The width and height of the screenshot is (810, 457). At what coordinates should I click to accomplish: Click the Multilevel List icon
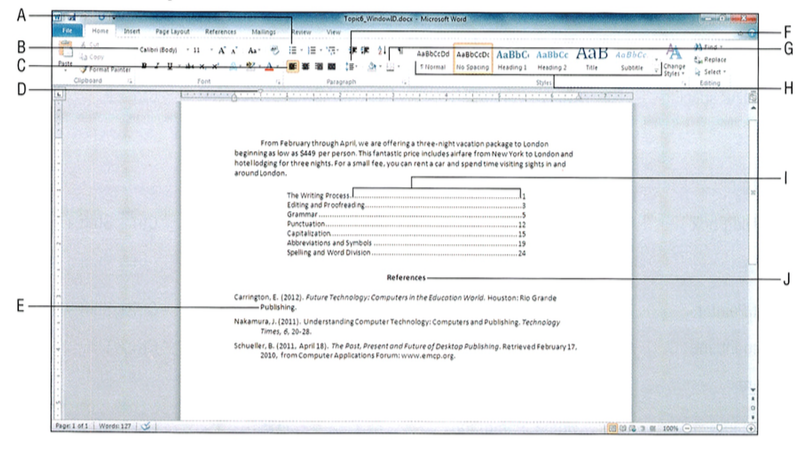point(331,50)
